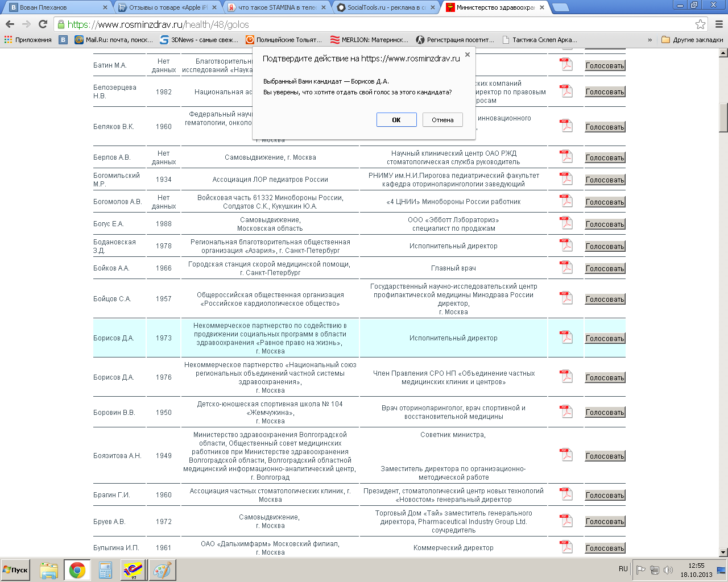Open the Chrome menu icon
This screenshot has height=582, width=728.
coord(719,24)
